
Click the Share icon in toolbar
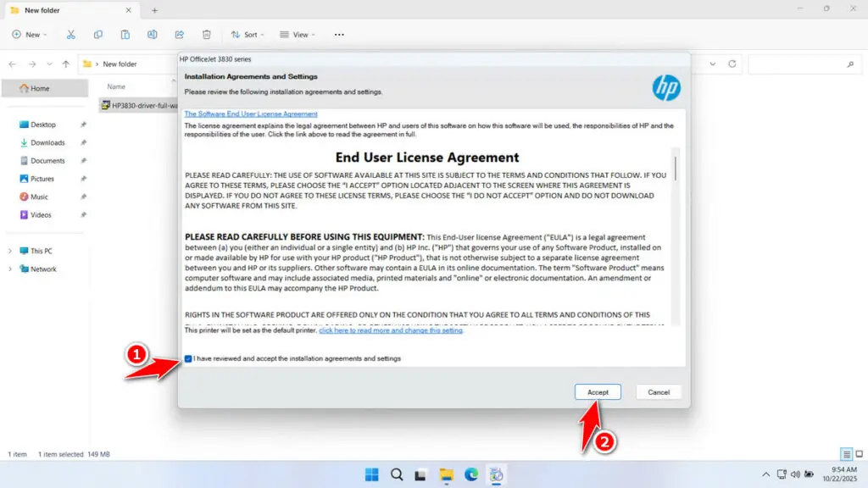coord(180,35)
